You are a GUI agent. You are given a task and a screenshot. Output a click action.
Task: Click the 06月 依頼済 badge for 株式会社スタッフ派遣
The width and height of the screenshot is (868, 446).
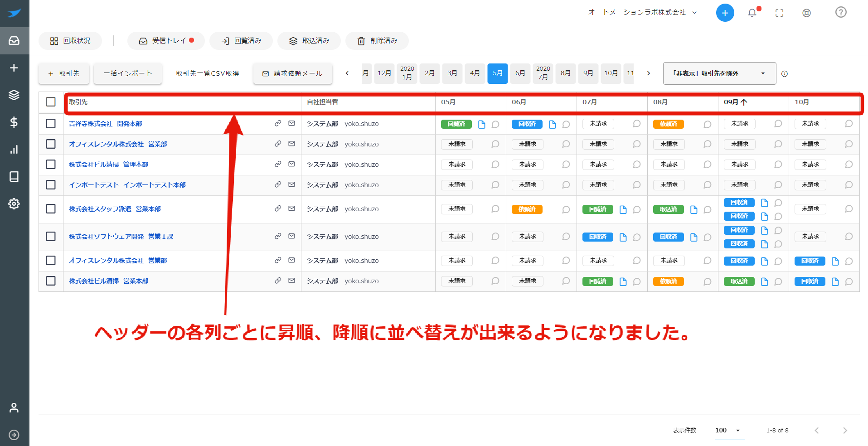[x=527, y=209]
